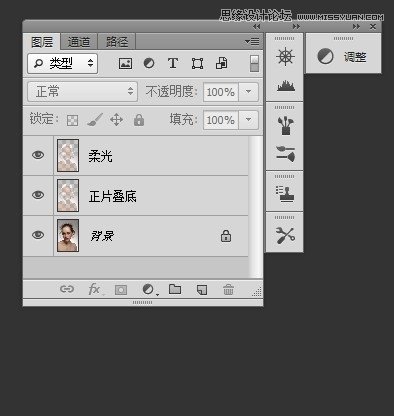Filter layers by pixel image icon
The height and width of the screenshot is (416, 394).
point(125,63)
